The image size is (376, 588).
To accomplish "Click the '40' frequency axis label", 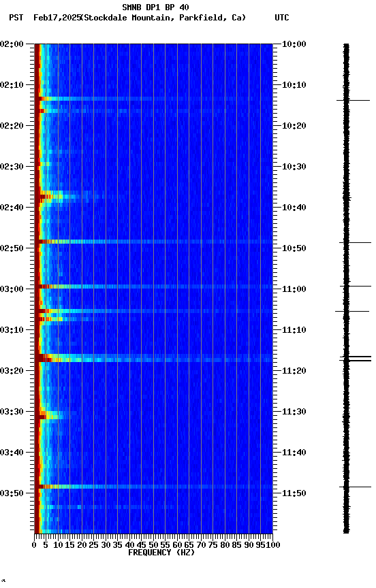I will pos(129,545).
